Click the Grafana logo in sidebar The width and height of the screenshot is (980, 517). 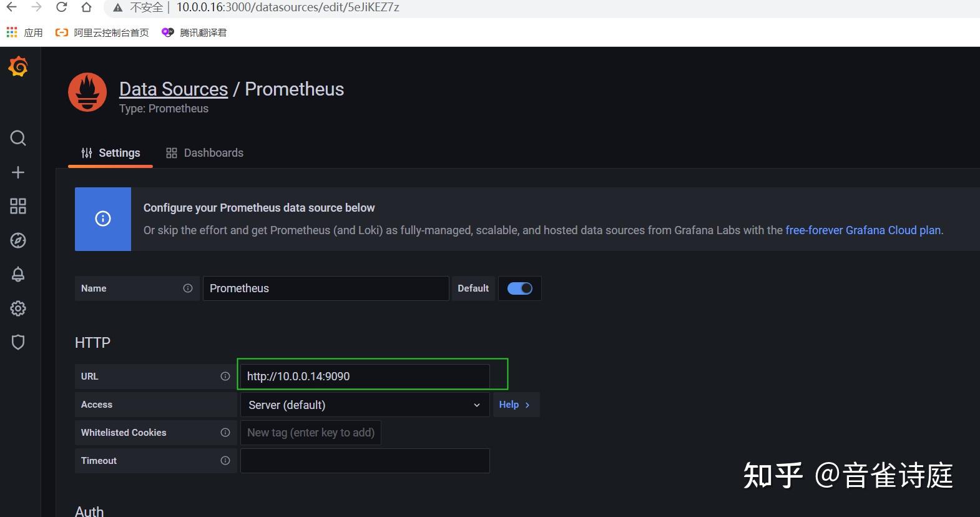[18, 66]
